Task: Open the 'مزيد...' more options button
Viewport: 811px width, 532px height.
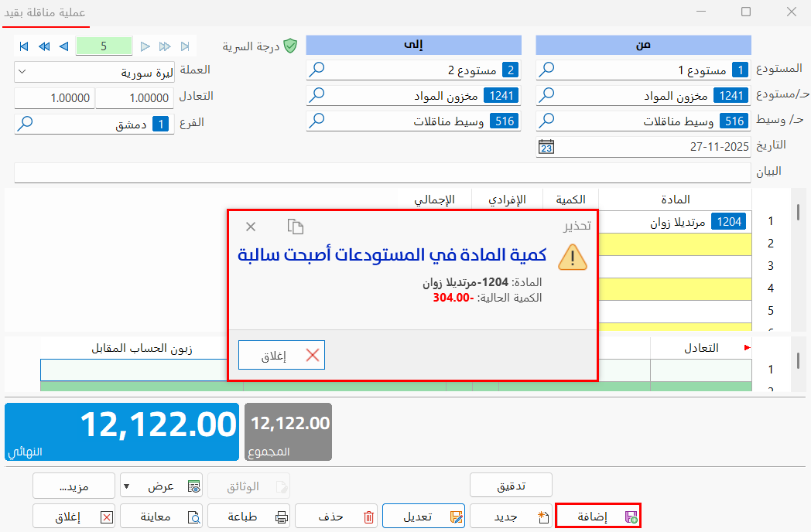Action: (74, 486)
